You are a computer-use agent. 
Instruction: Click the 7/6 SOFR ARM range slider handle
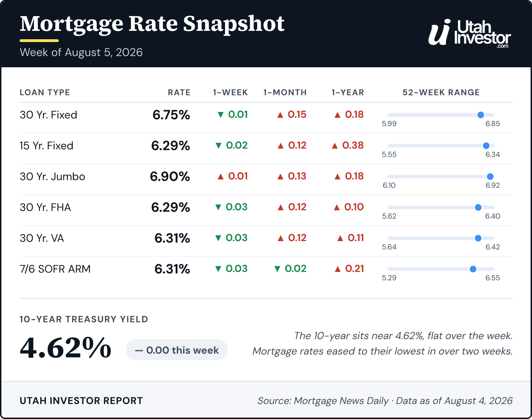click(x=473, y=269)
